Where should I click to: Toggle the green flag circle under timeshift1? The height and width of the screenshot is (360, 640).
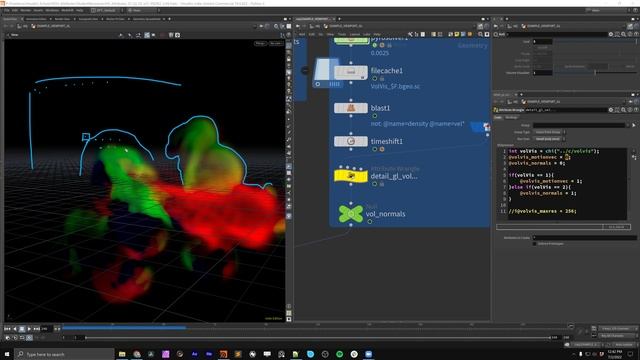point(375,149)
